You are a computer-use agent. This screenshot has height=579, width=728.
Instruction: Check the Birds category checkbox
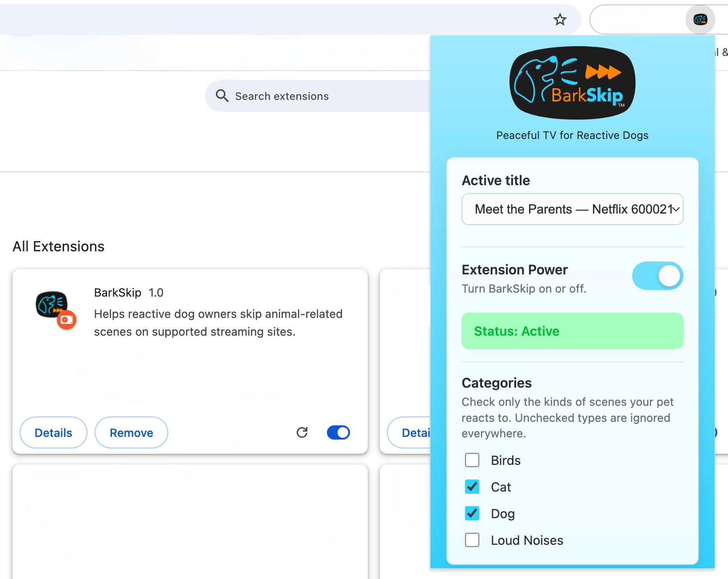coord(472,460)
